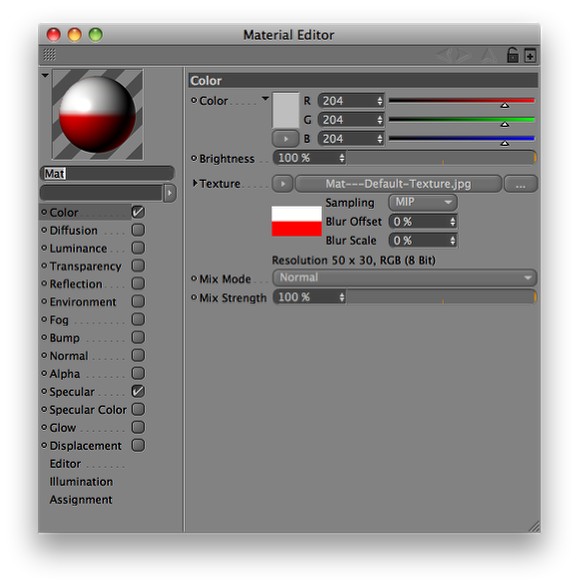This screenshot has height=587, width=580.
Task: Click the Mat---Default-Texture.jpg texture button
Action: tap(398, 184)
